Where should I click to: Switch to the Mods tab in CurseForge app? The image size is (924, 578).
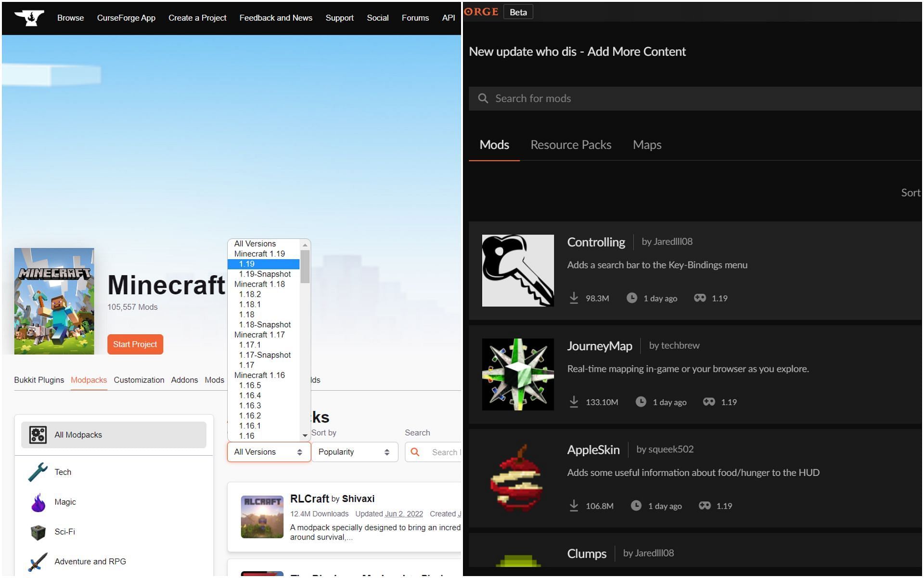click(x=494, y=144)
